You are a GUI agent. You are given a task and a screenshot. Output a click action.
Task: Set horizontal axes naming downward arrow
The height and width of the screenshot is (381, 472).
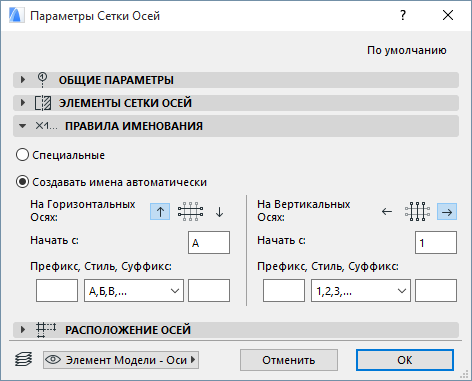tap(219, 212)
